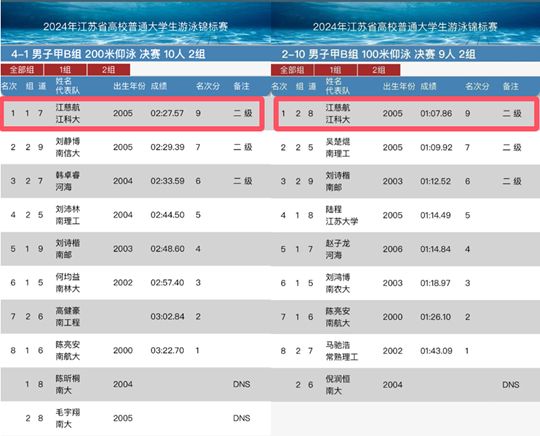The width and height of the screenshot is (540, 436).
Task: Select 全部组 tab in 200米仰泳 panel
Action: pyautogui.click(x=22, y=70)
